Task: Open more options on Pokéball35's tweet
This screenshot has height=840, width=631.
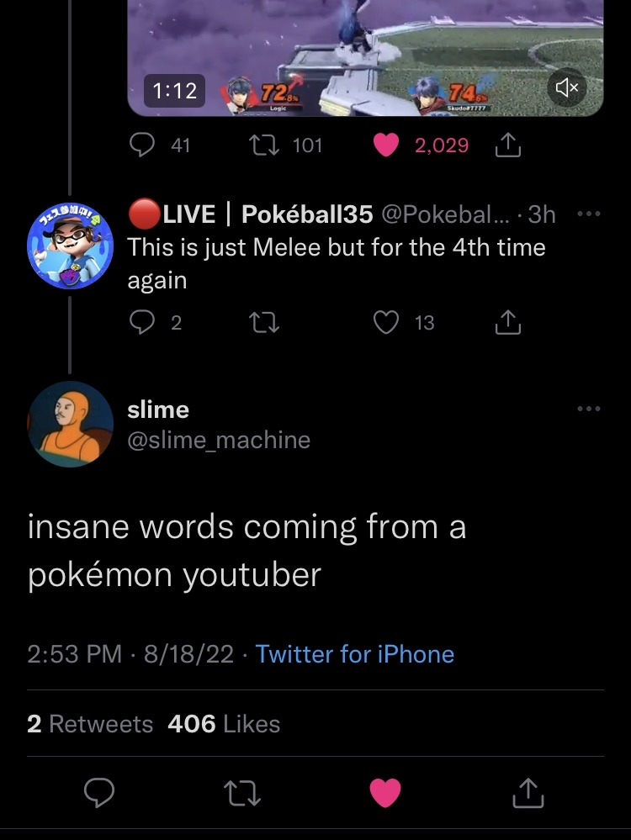Action: 589,214
